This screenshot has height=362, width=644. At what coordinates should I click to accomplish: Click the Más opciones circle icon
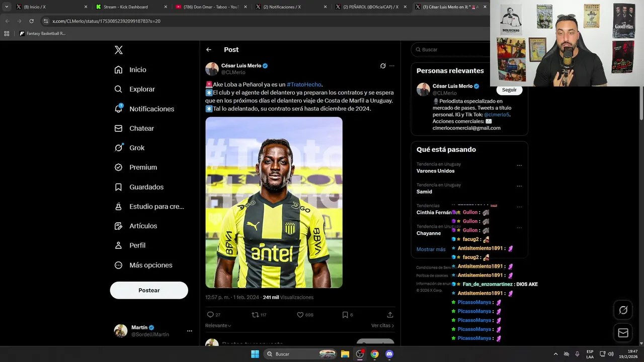[x=118, y=265]
